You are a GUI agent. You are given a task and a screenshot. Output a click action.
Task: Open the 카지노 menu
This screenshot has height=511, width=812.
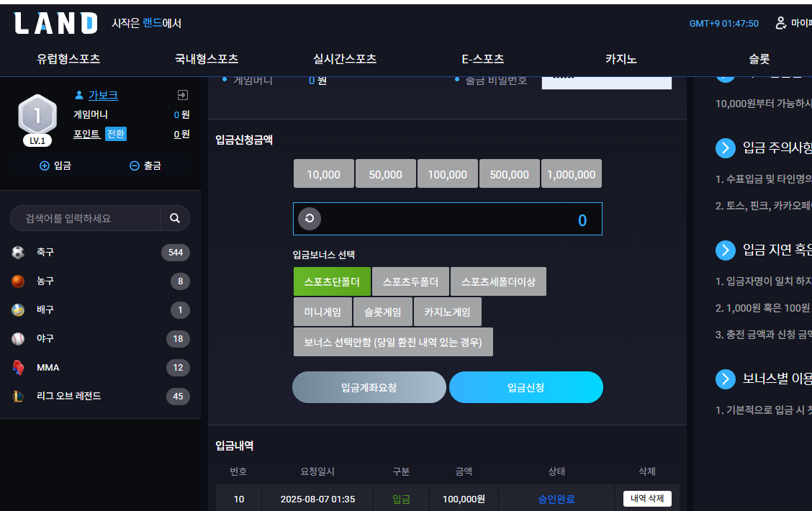pos(621,59)
